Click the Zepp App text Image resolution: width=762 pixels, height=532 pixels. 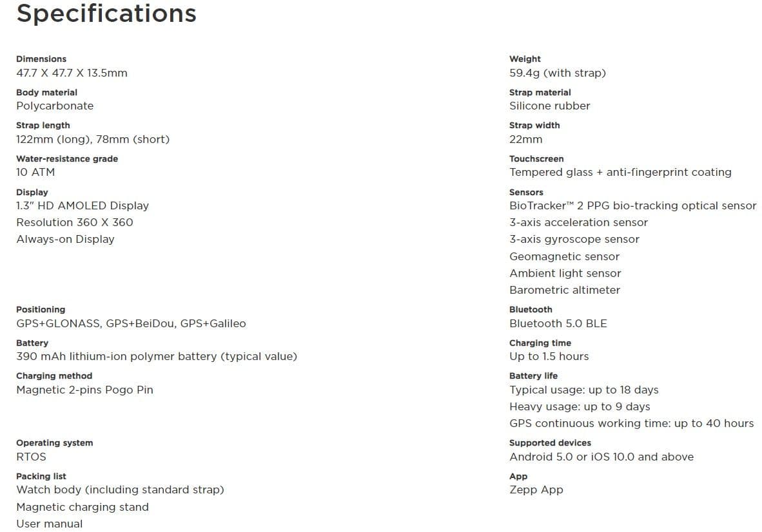[536, 489]
